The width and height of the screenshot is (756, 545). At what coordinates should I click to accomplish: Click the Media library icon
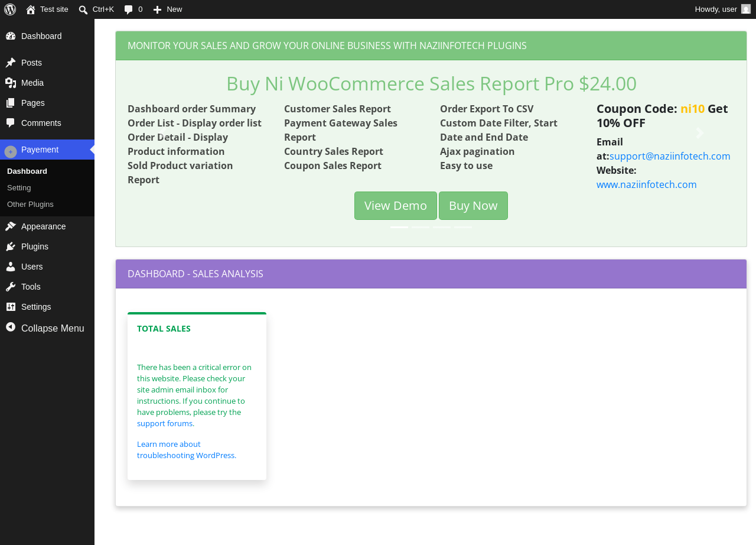(11, 83)
